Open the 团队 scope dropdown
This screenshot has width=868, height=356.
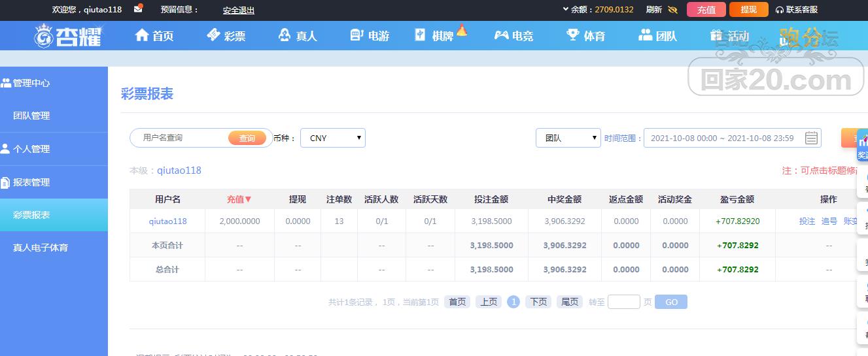pos(568,138)
